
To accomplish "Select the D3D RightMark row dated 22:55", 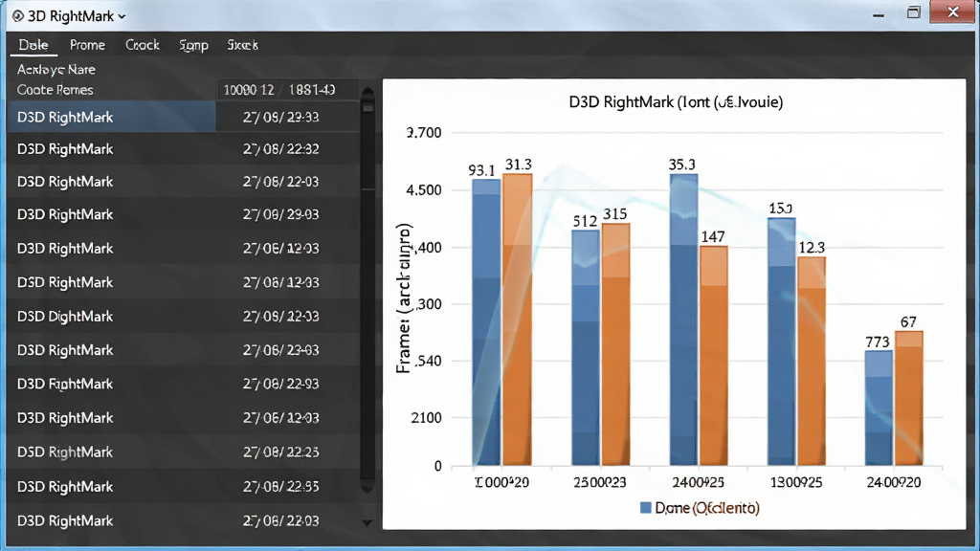I will coord(184,486).
